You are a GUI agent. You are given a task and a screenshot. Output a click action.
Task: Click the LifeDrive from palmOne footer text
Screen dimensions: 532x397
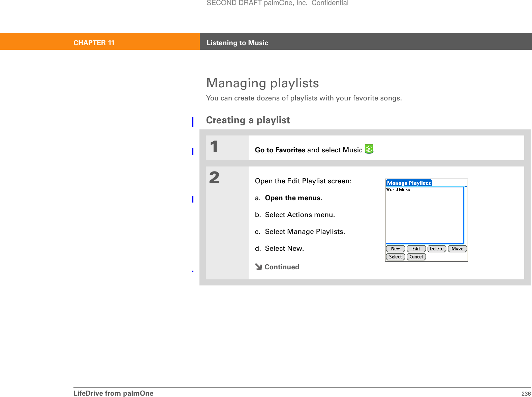pos(114,393)
